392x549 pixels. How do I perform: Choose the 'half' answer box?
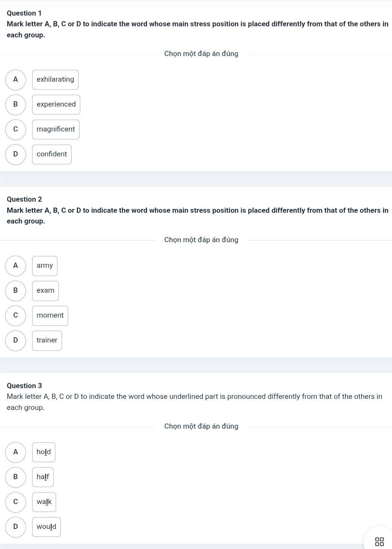pyautogui.click(x=43, y=477)
